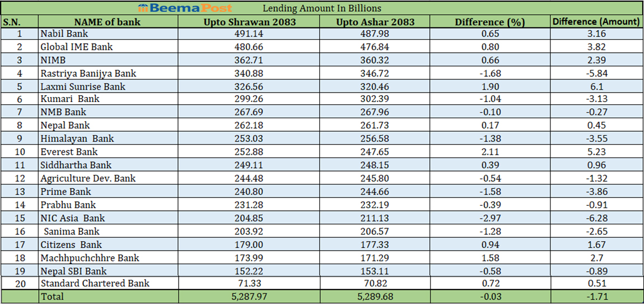Click the BeemaPost logo in header
644x304 pixels.
pos(185,8)
